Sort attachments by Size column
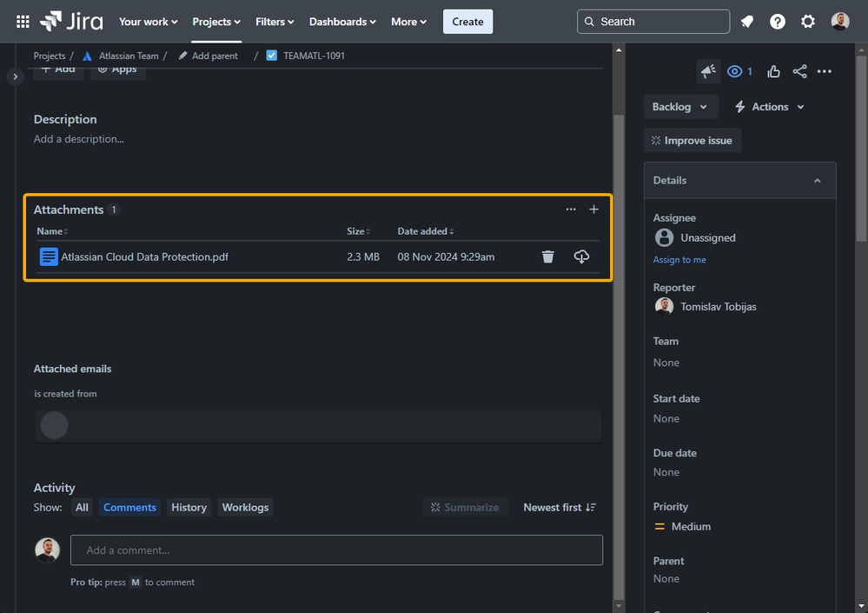This screenshot has width=868, height=613. point(359,231)
